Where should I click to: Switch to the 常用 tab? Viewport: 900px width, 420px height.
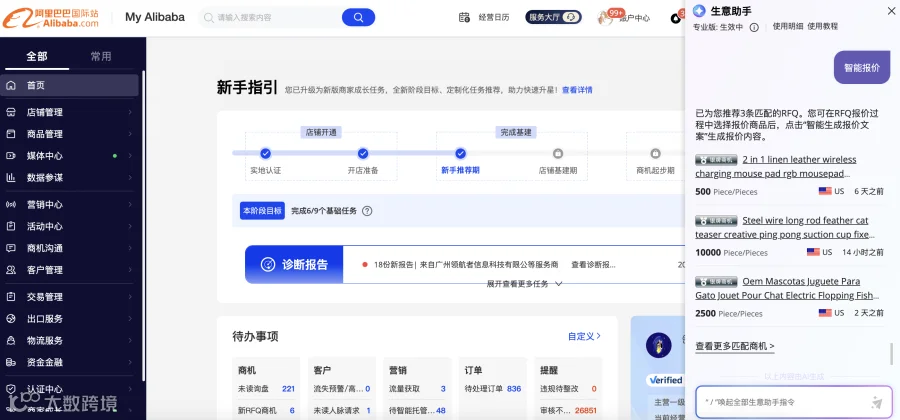tap(101, 56)
